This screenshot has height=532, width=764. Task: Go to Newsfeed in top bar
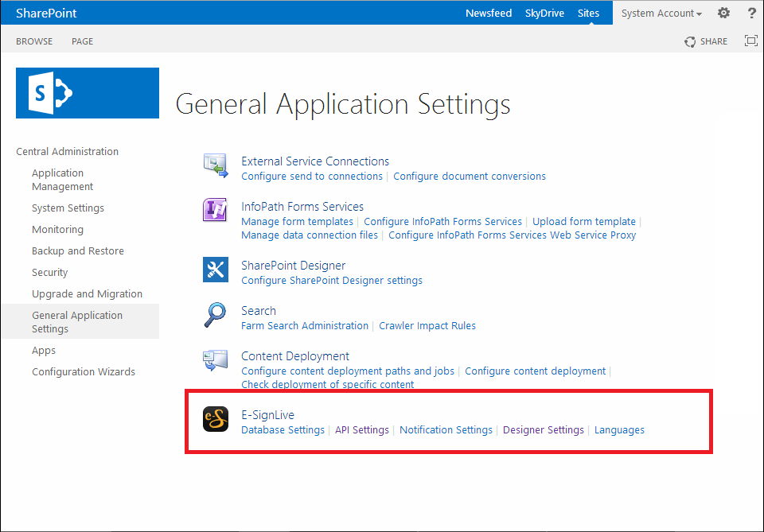(488, 14)
